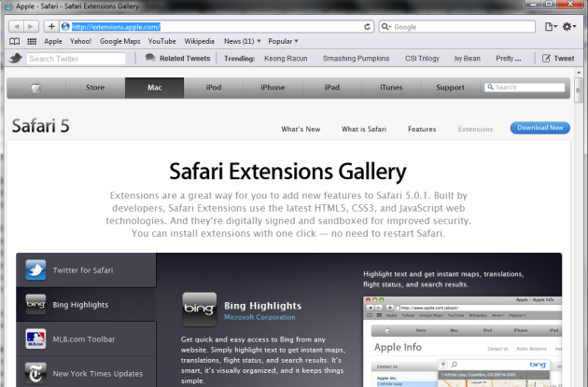Go forward with the Forward arrow button
This screenshot has width=588, height=387.
(x=31, y=27)
